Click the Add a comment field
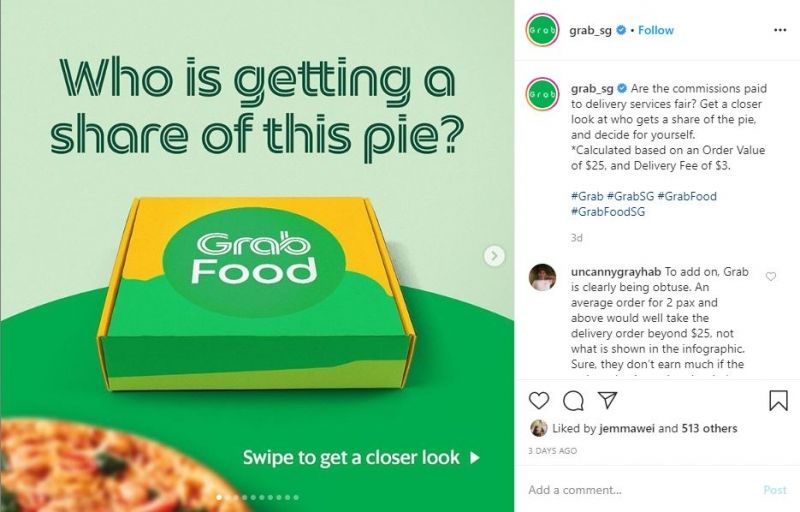 (640, 490)
